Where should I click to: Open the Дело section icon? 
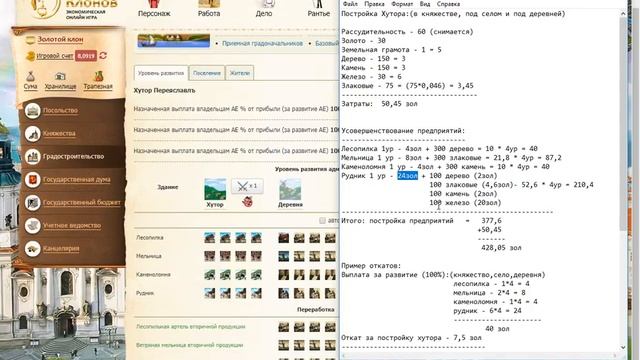[x=268, y=4]
